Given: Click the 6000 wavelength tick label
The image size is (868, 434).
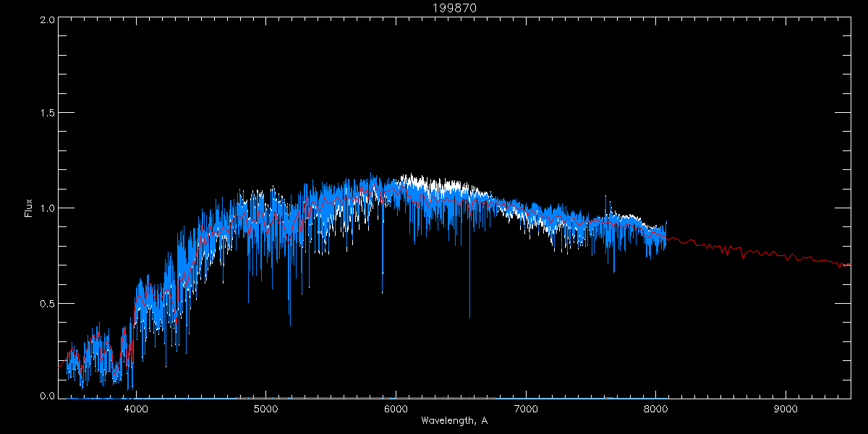Looking at the screenshot, I should 396,409.
